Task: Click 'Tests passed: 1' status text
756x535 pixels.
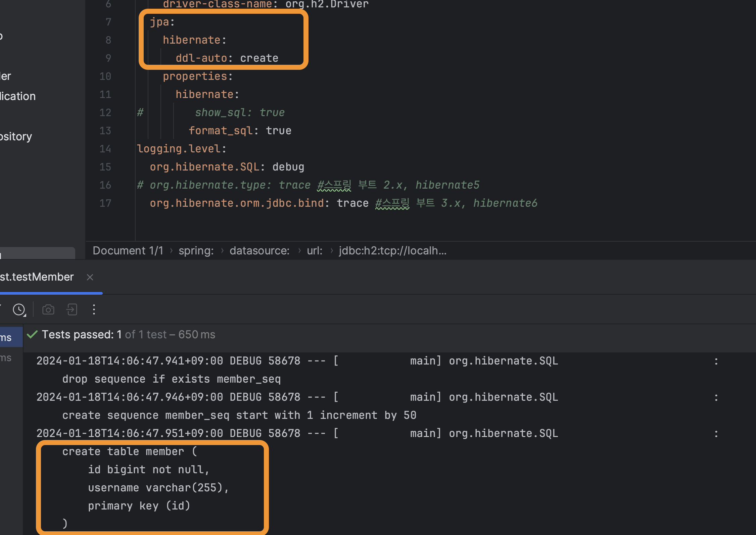Action: [x=82, y=335]
